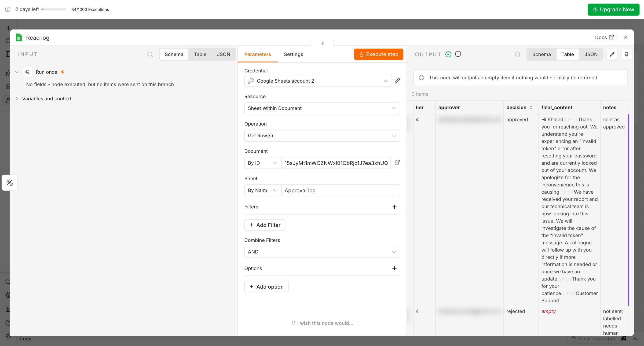The image size is (644, 346).
Task: Add a filter with the Filters plus icon
Action: [x=394, y=207]
